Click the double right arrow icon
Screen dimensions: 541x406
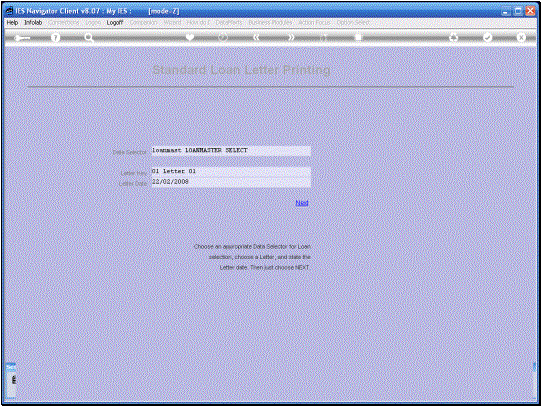point(291,37)
